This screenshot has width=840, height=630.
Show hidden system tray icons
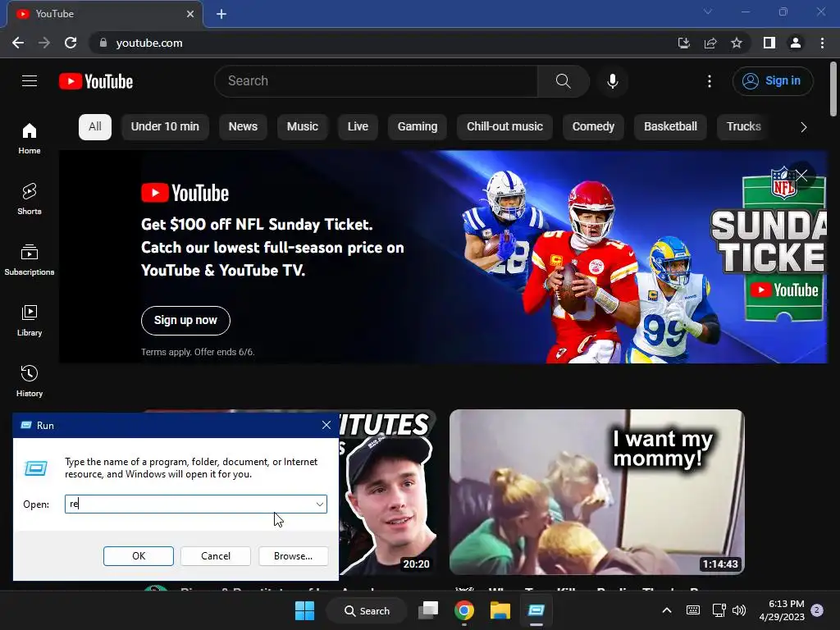(667, 610)
